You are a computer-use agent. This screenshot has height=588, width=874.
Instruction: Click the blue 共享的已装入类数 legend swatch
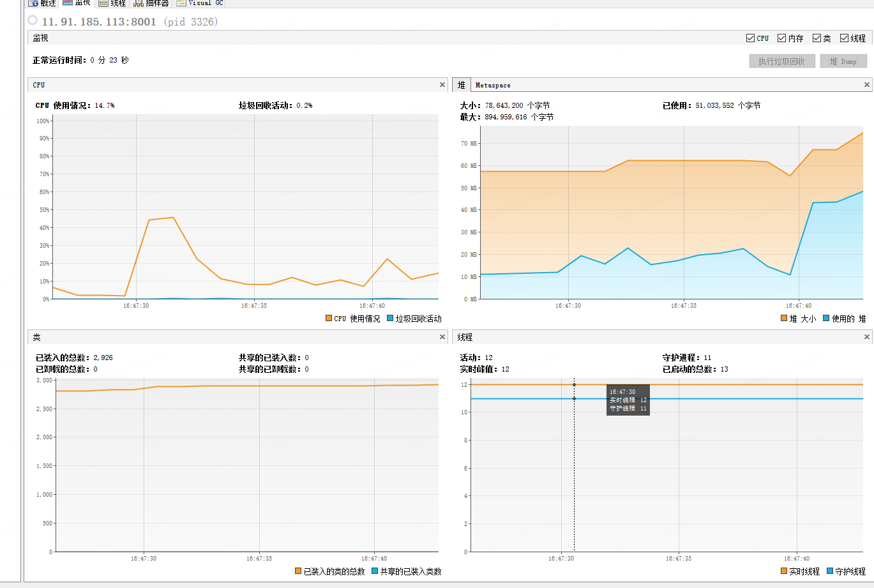375,571
